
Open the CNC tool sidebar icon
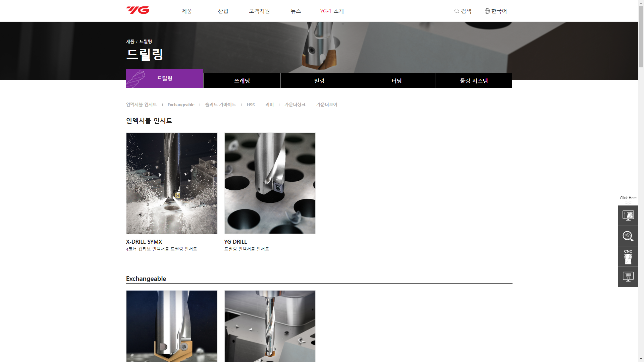pos(628,256)
